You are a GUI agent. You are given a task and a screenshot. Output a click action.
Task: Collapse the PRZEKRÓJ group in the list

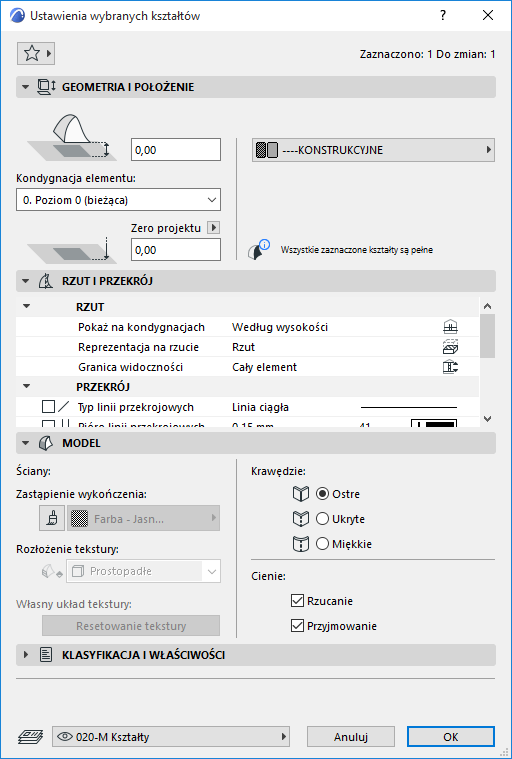[x=27, y=387]
